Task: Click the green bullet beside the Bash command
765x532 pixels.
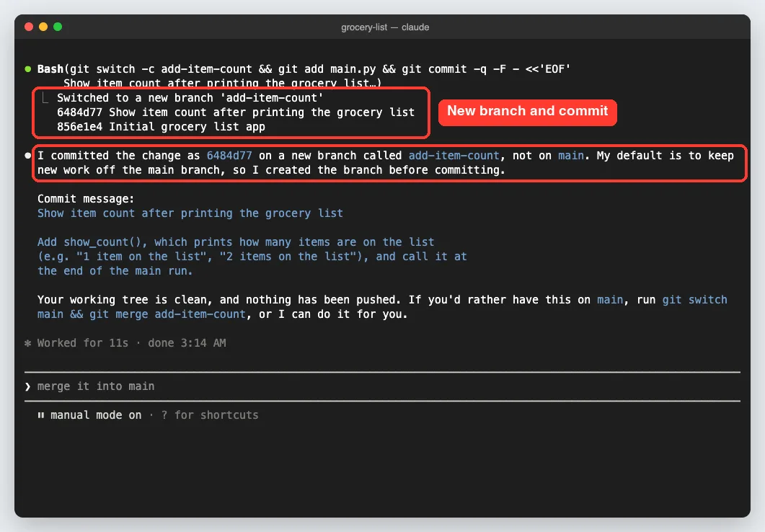Action: 28,69
